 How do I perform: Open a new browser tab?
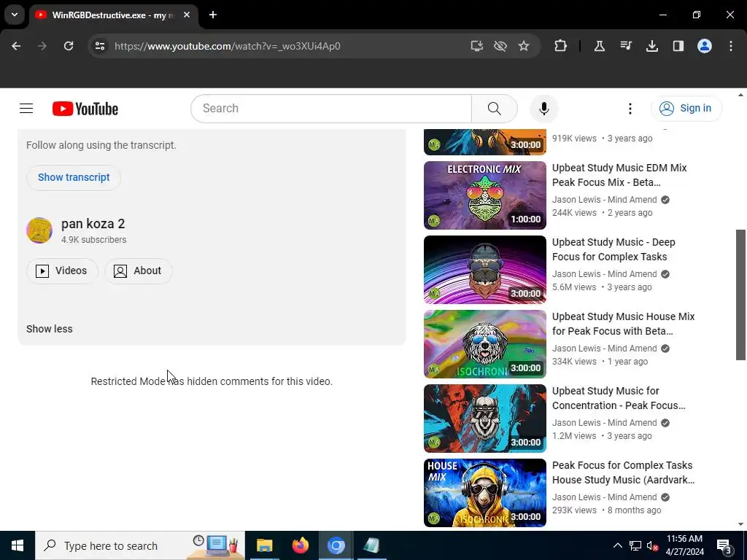[x=213, y=15]
